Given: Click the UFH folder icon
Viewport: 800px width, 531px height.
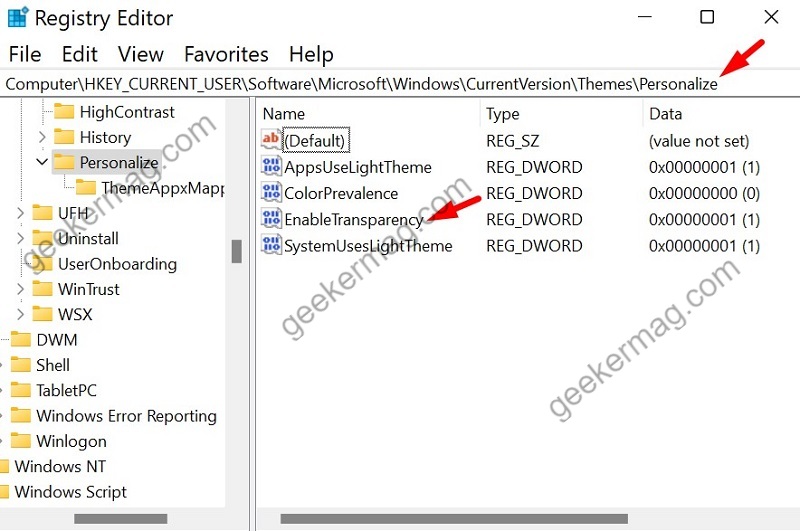Looking at the screenshot, I should click(42, 213).
